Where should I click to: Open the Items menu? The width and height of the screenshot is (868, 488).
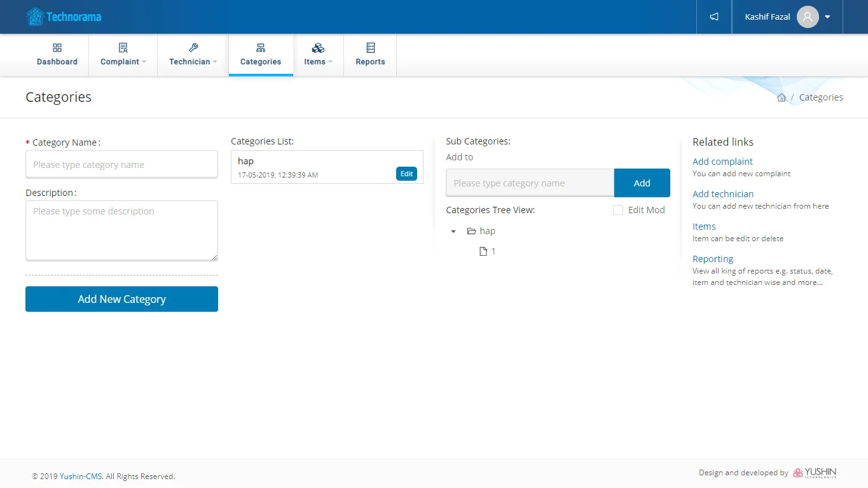(318, 55)
